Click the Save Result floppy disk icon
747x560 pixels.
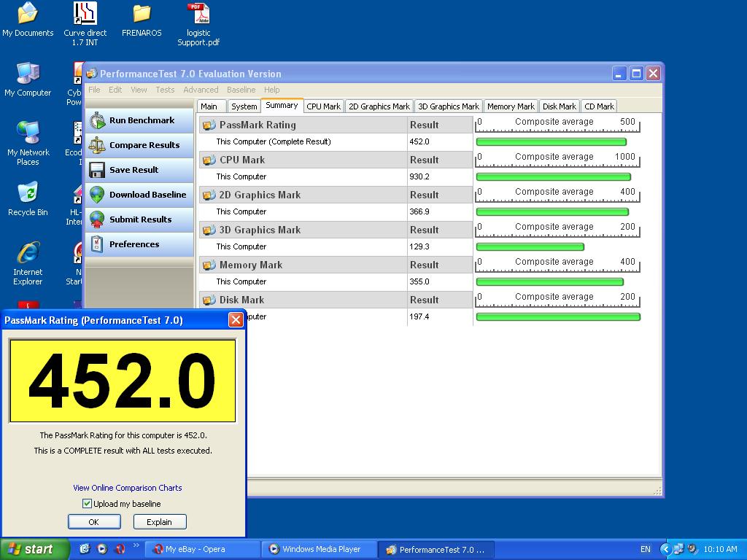tap(97, 170)
